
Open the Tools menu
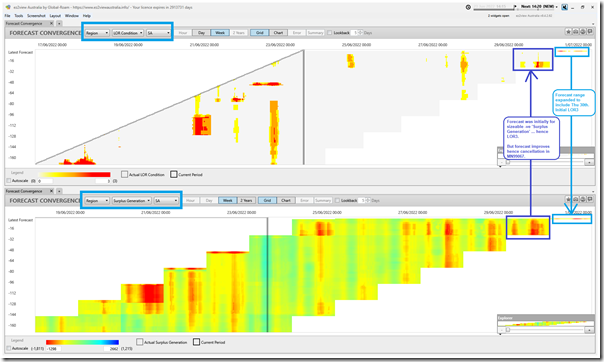point(19,16)
